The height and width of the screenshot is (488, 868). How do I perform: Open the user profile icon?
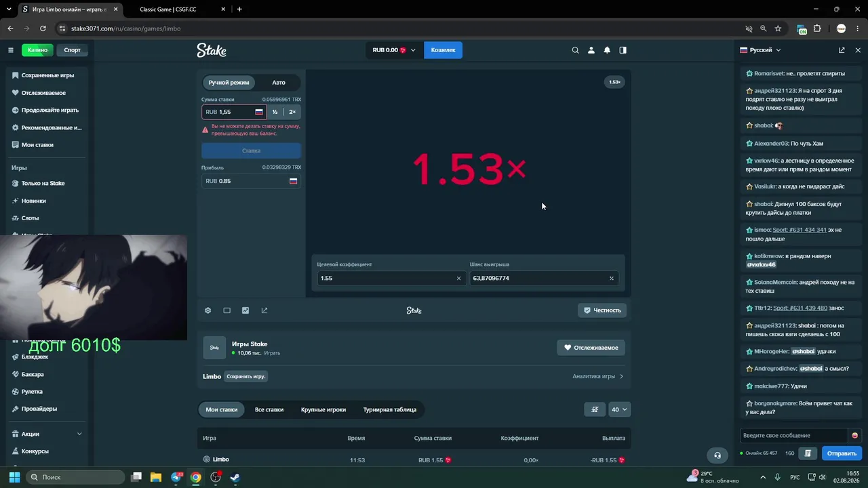[591, 50]
